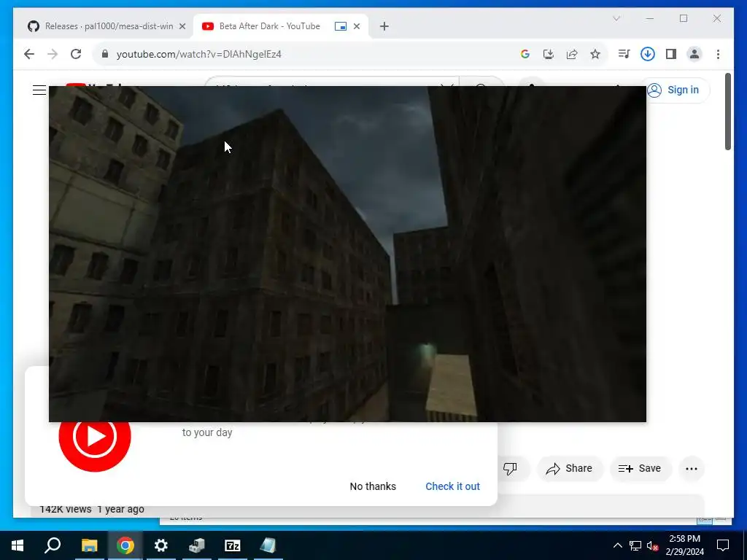Click the dark video overlay

click(x=347, y=254)
